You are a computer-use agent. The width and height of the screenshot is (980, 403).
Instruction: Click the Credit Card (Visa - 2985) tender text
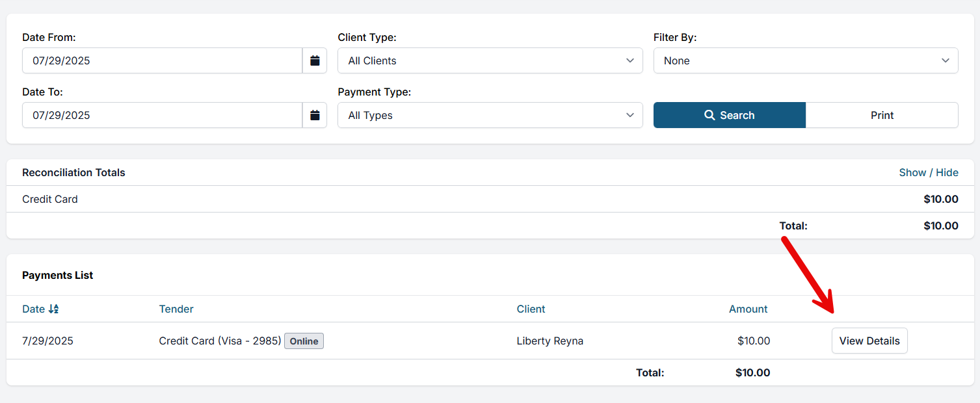[x=220, y=341]
